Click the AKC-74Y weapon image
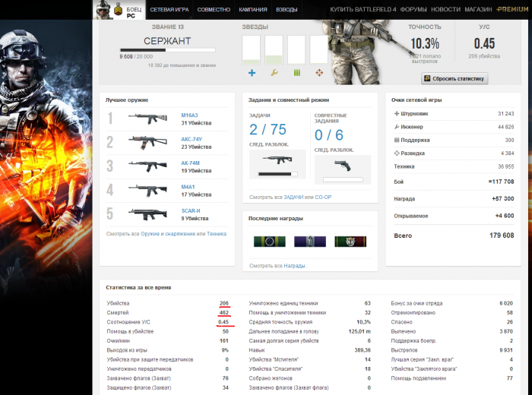The image size is (532, 395). coord(148,142)
